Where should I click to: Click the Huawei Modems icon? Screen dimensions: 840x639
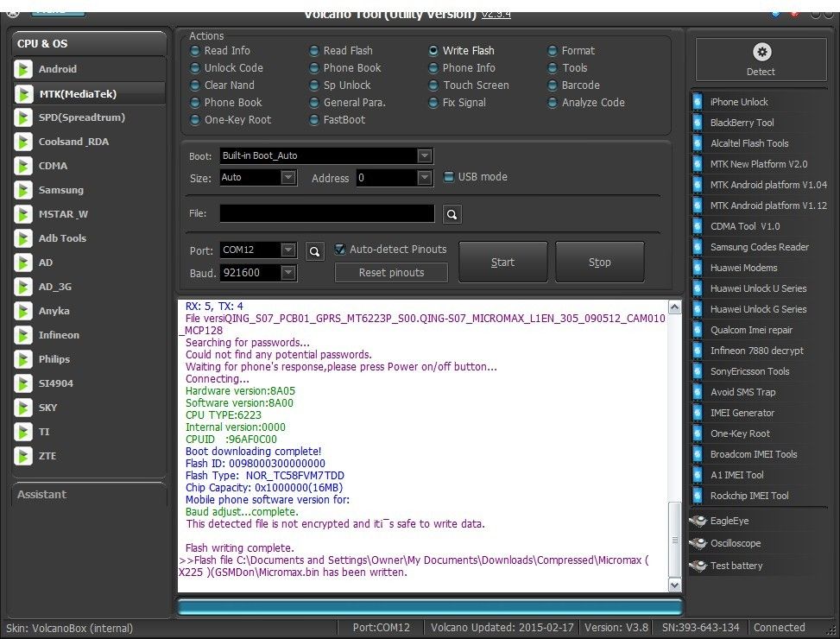click(698, 268)
